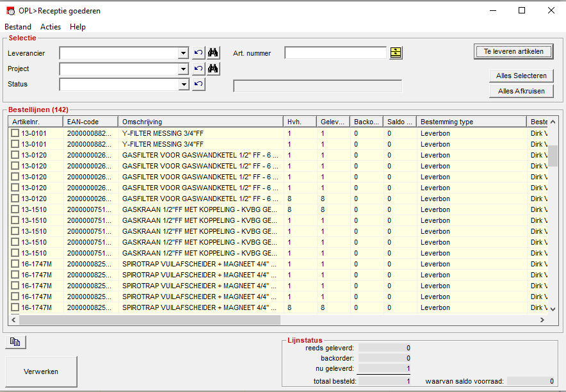Search suppliers with the Leverancier binoculars icon

(x=213, y=53)
